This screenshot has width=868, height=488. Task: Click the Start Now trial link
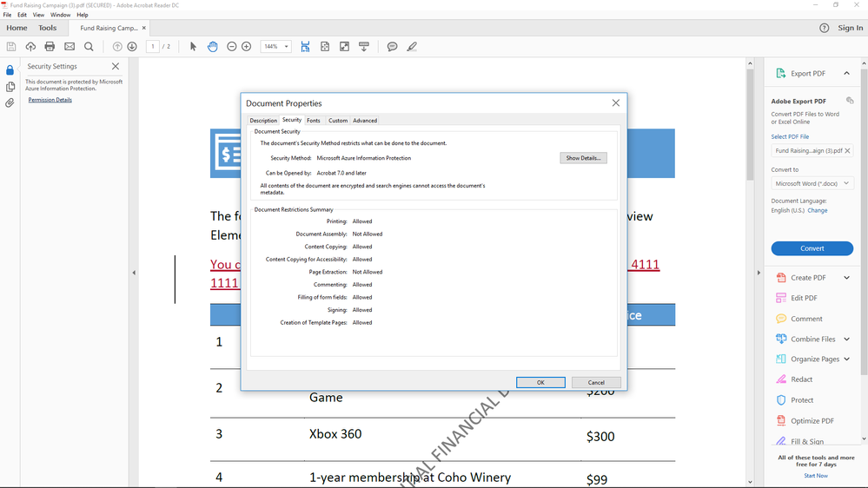tap(816, 476)
